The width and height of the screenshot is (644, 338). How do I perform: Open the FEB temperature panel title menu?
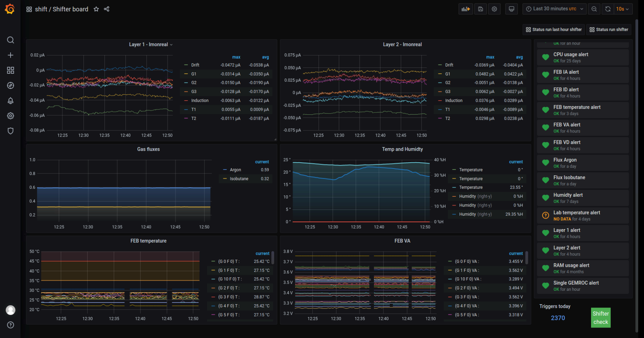point(148,241)
